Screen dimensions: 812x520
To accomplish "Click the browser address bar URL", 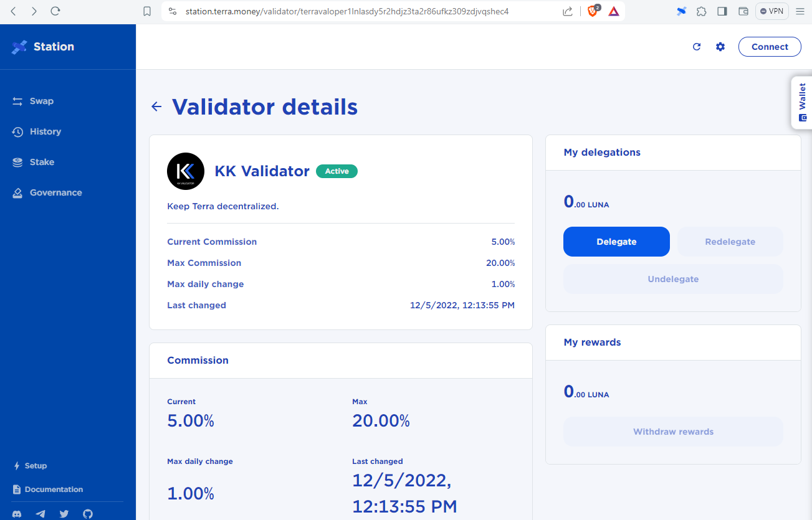I will 346,11.
